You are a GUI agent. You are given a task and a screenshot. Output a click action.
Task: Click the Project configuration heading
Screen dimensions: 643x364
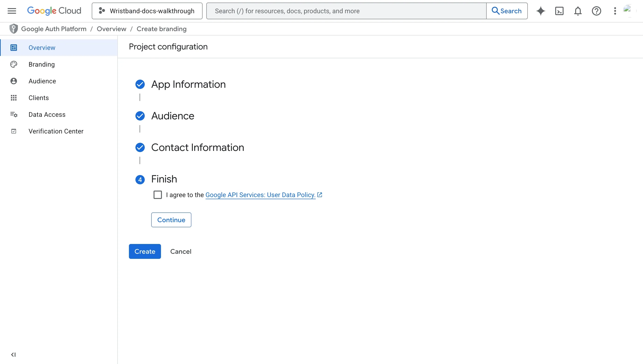coord(168,46)
